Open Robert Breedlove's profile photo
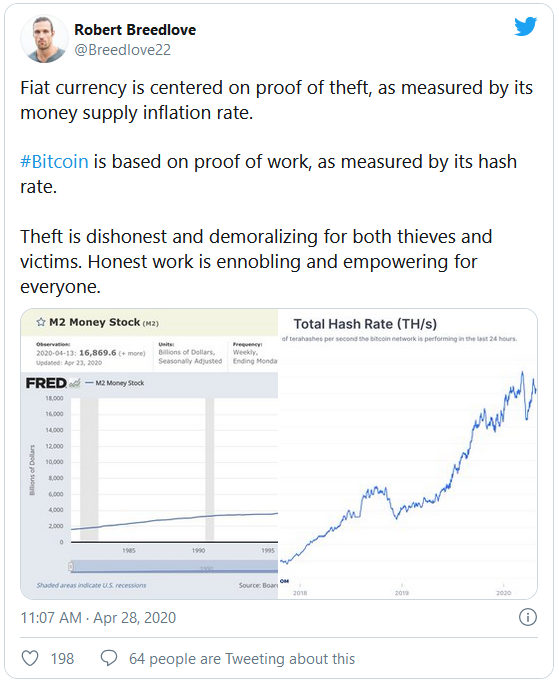The image size is (559, 684). tap(44, 39)
